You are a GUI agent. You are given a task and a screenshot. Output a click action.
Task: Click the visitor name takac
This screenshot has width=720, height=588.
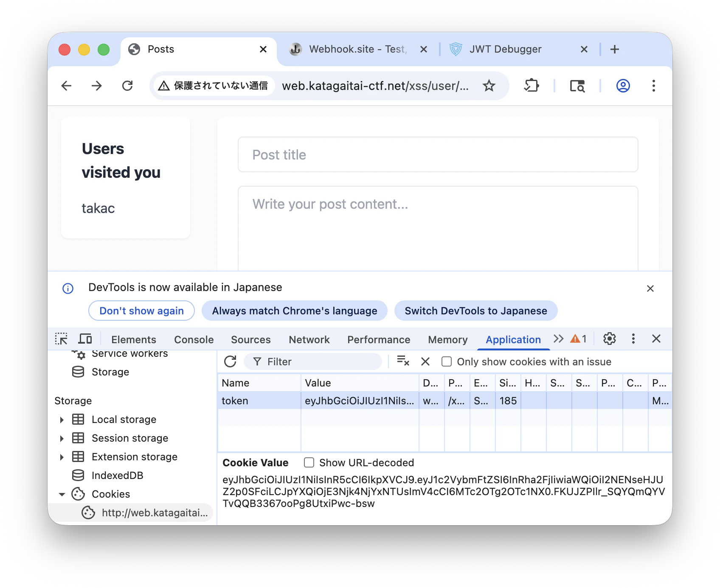click(98, 208)
